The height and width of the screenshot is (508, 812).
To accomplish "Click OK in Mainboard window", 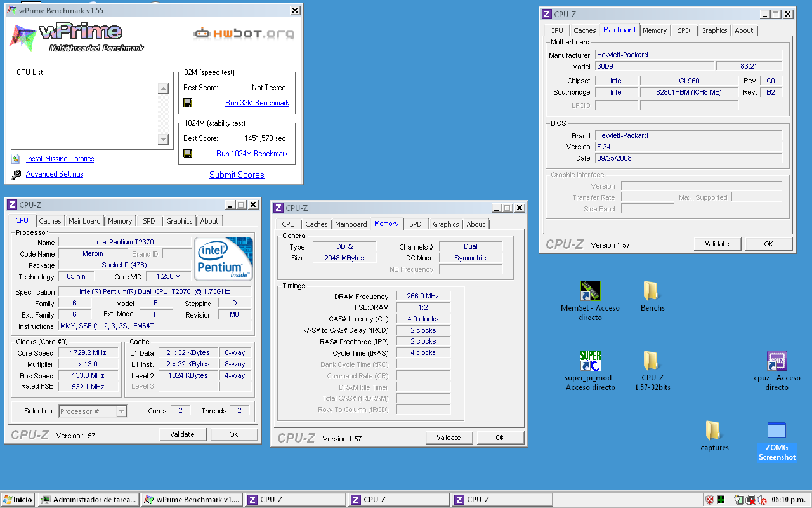I will pos(768,244).
